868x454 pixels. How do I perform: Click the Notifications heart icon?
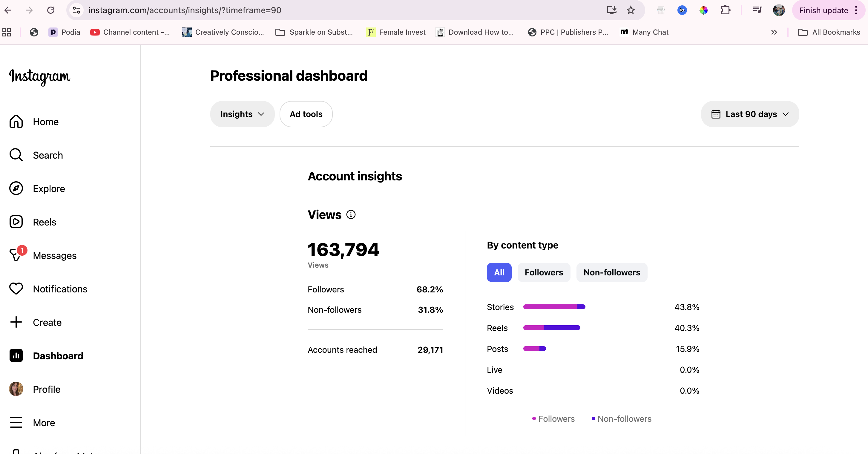[16, 289]
